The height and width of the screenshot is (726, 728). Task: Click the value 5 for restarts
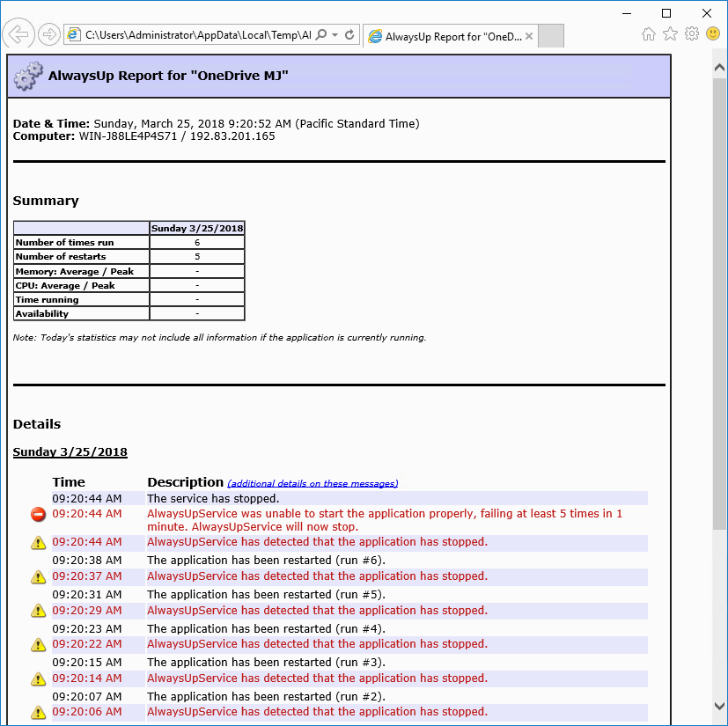click(x=197, y=257)
